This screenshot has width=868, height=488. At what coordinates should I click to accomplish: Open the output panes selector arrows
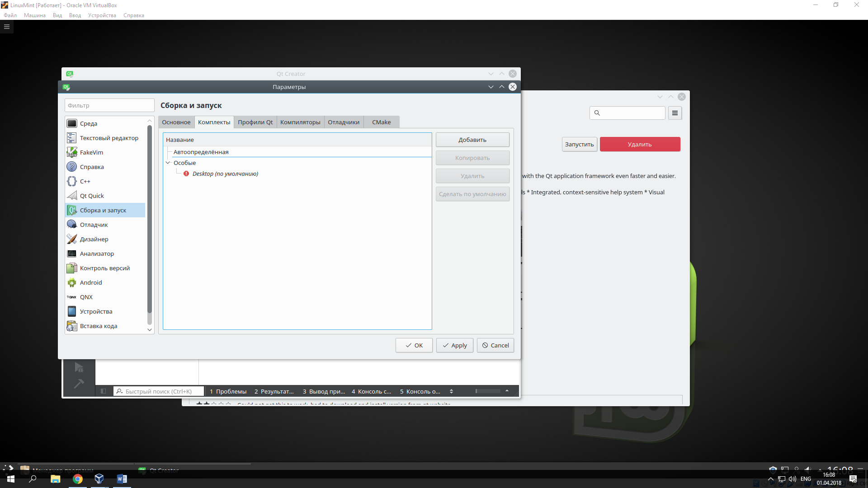click(451, 391)
